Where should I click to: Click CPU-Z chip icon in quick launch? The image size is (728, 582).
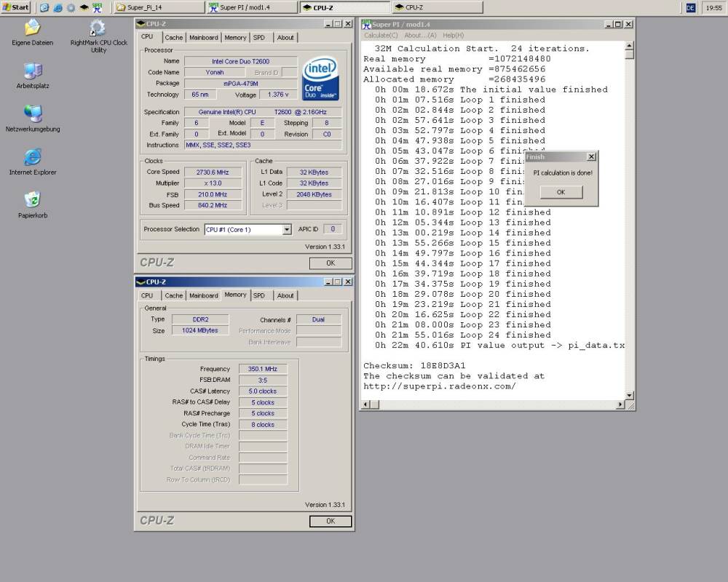(x=84, y=7)
